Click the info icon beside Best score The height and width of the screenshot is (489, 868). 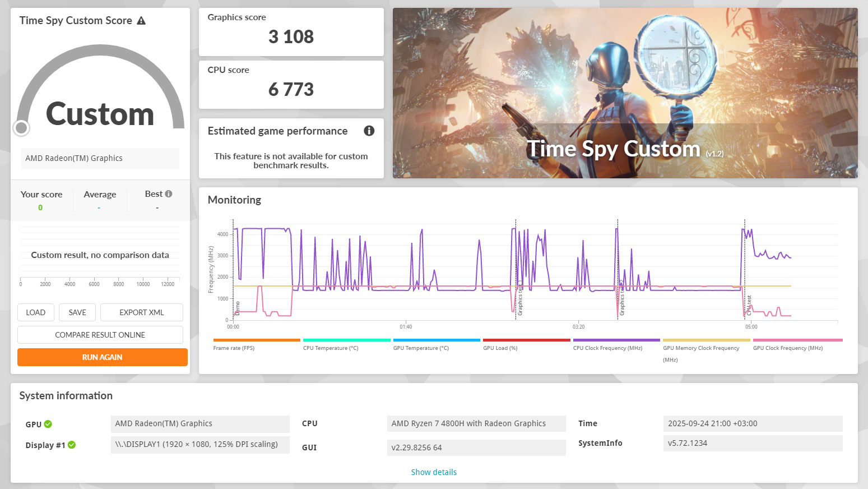[x=169, y=194]
